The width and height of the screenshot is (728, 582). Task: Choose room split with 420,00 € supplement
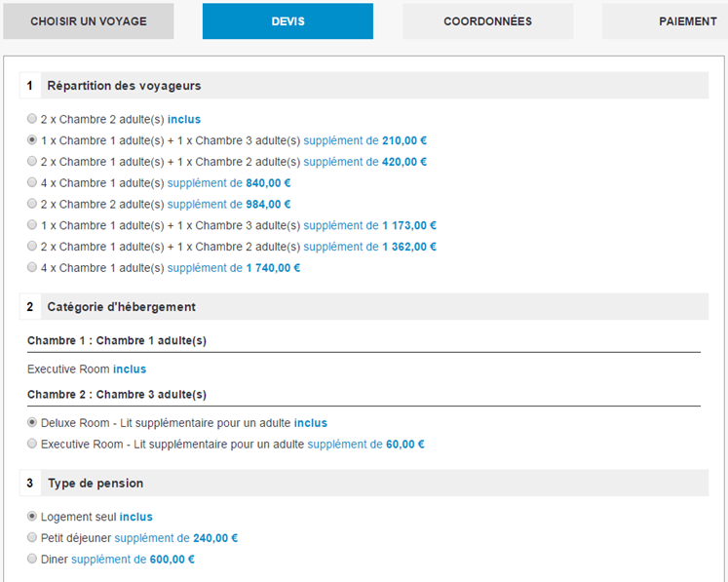click(32, 162)
